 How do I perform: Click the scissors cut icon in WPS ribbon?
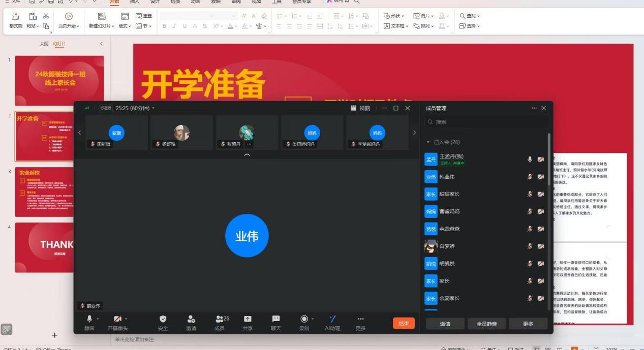click(46, 16)
